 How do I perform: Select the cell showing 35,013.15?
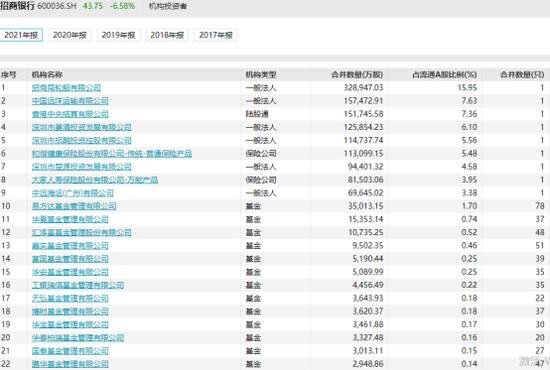(365, 206)
